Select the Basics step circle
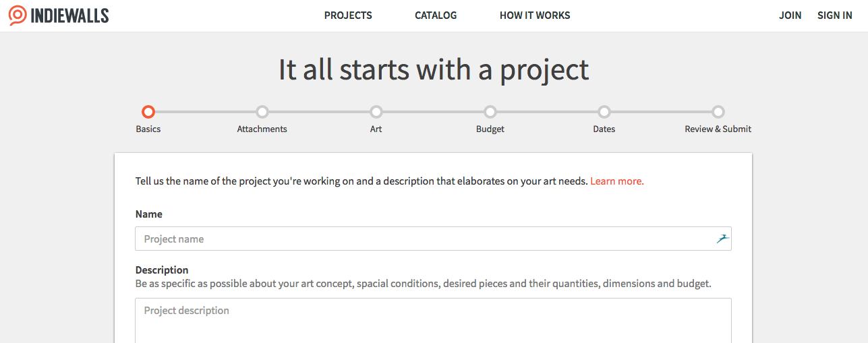This screenshot has width=868, height=343. 148,112
